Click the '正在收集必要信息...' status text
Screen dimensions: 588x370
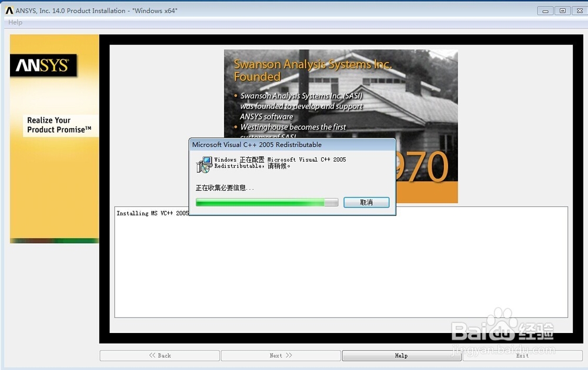tap(225, 188)
